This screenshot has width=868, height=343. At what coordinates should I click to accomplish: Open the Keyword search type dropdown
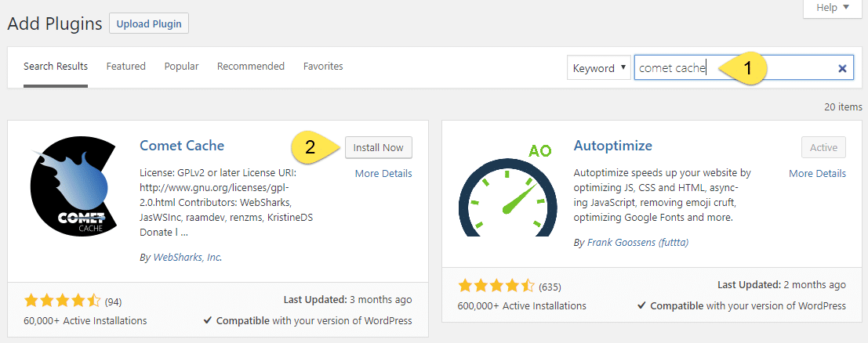[599, 68]
